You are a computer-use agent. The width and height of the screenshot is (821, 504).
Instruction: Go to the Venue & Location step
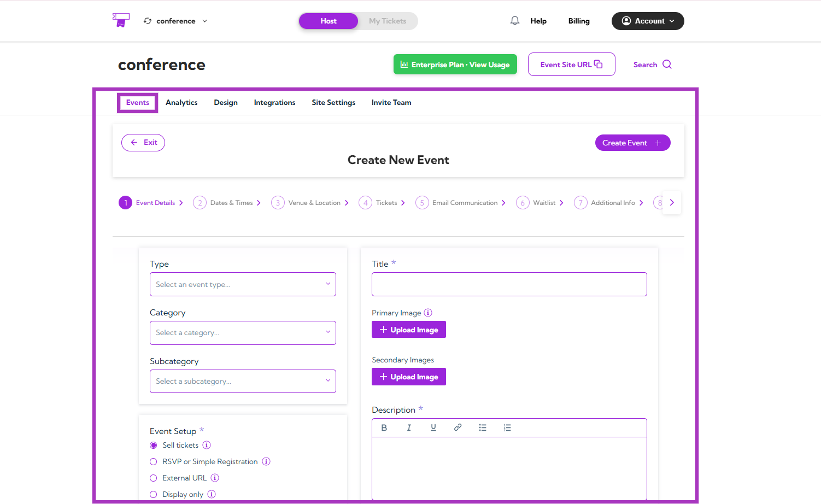(x=310, y=203)
